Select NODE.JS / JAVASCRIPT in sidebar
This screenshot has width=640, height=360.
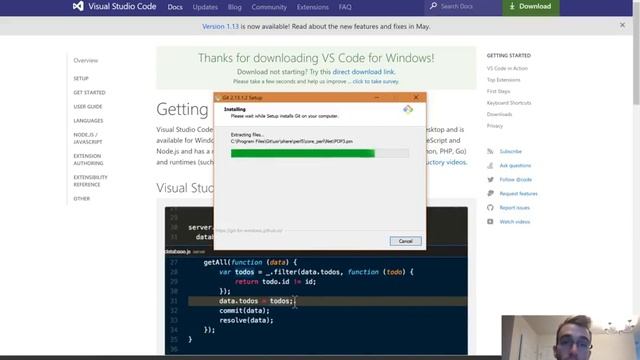click(88, 138)
